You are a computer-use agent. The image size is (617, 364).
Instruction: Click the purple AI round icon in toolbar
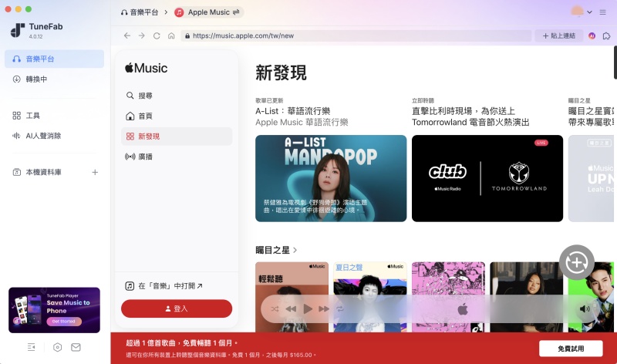click(592, 35)
